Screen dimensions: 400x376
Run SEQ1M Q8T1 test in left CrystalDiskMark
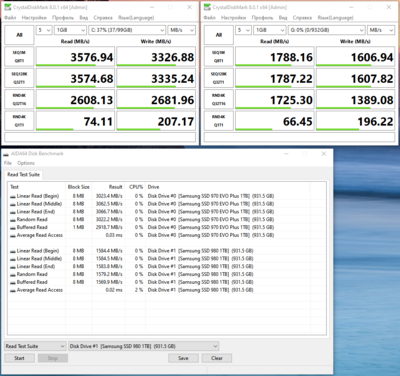pos(19,57)
